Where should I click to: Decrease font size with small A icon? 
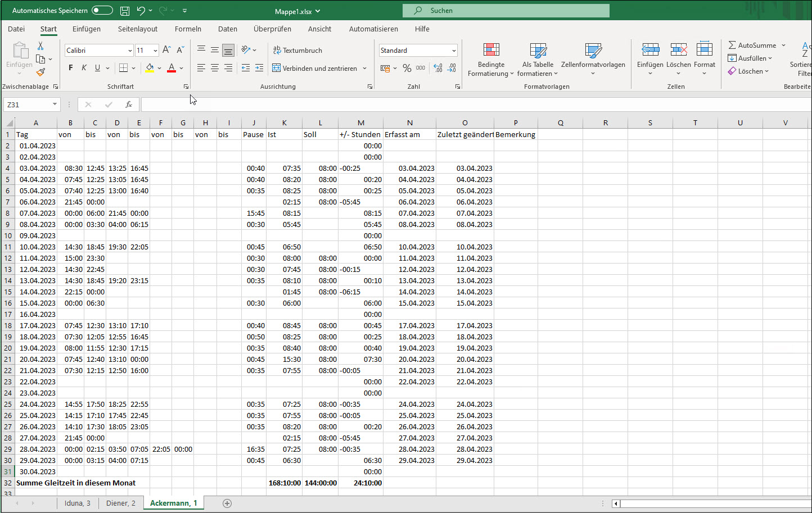tap(181, 50)
